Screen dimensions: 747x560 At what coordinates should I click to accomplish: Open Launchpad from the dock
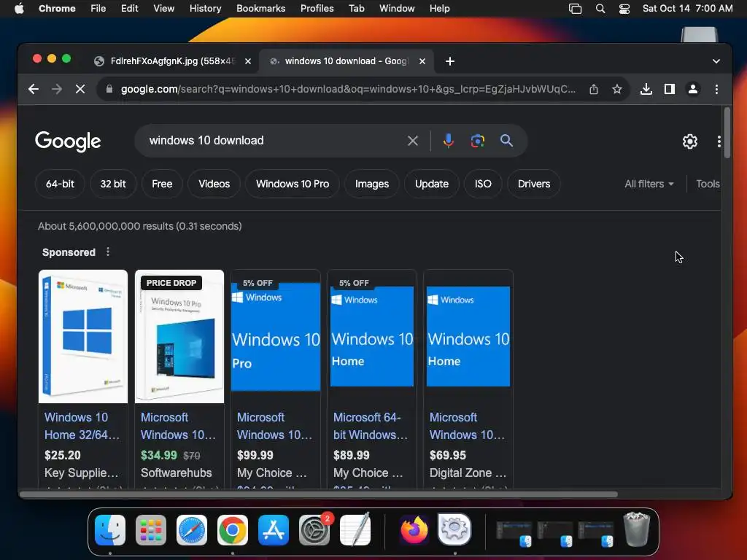[151, 530]
